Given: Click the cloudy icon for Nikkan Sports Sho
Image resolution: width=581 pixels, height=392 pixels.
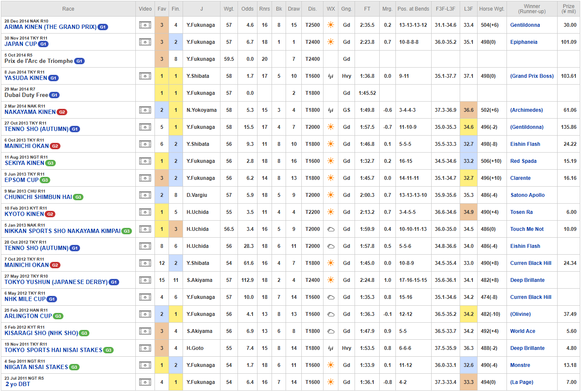Looking at the screenshot, I should 331,229.
